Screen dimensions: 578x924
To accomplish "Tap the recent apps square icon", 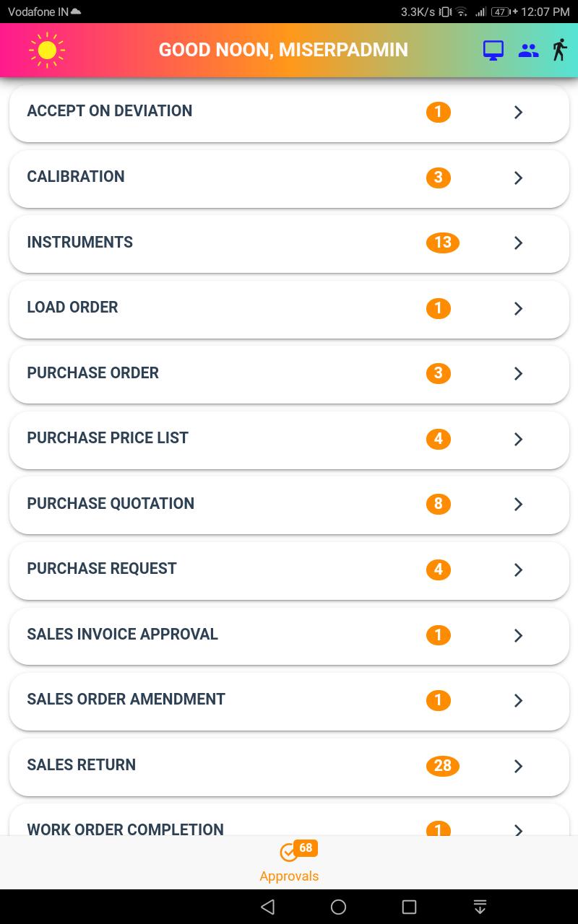I will [x=409, y=907].
